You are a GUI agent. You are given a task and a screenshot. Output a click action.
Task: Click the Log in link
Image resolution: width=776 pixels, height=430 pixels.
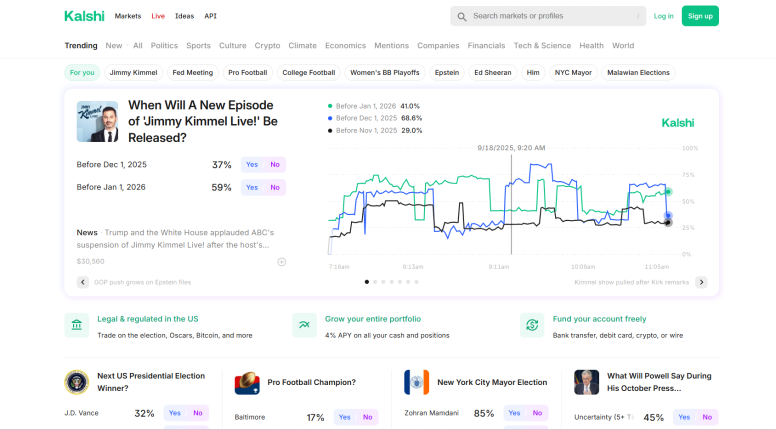click(663, 16)
